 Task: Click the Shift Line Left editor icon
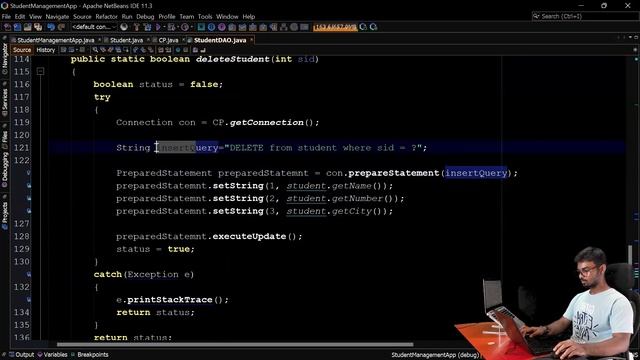tap(161, 50)
